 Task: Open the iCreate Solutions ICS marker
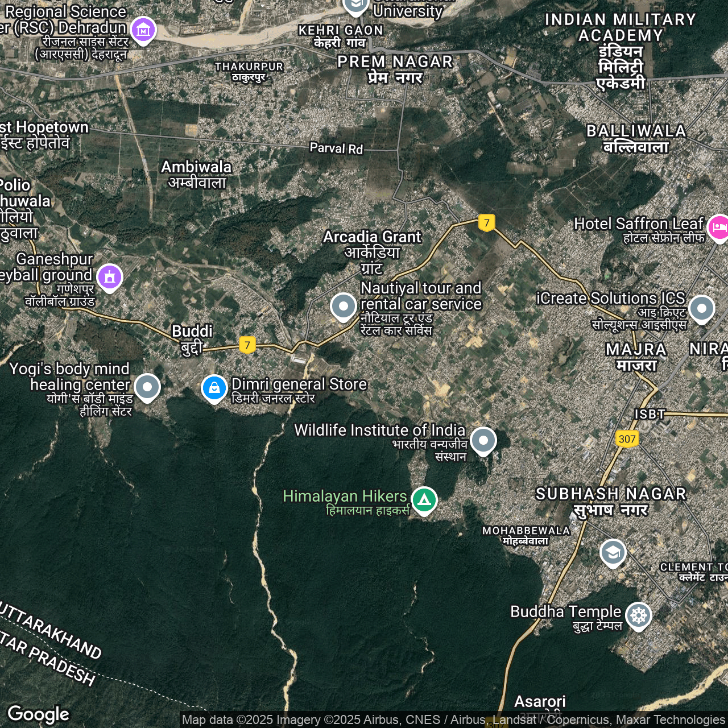click(701, 308)
